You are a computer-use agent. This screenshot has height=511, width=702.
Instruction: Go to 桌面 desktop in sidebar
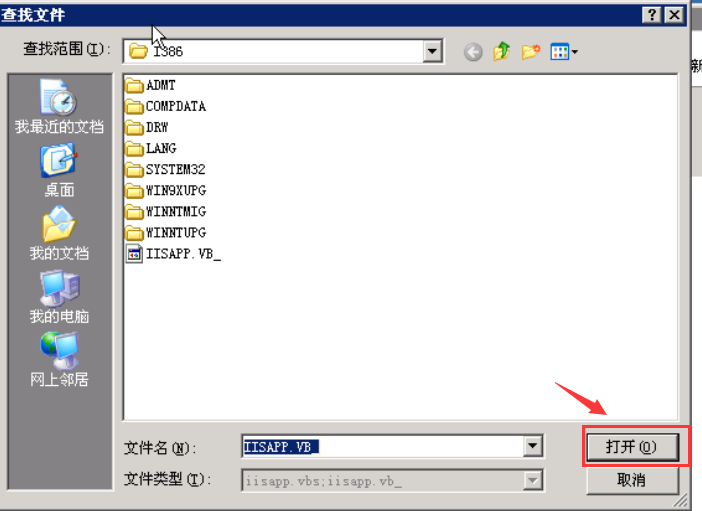click(59, 171)
